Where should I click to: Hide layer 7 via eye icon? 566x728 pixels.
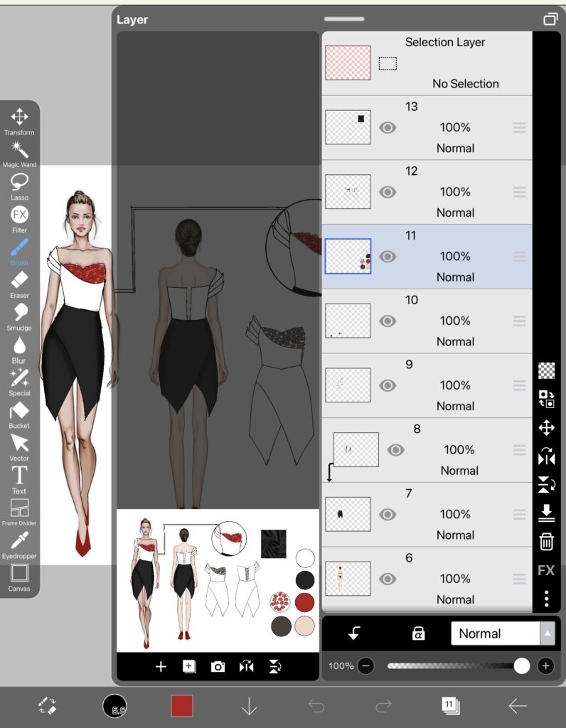(x=388, y=514)
